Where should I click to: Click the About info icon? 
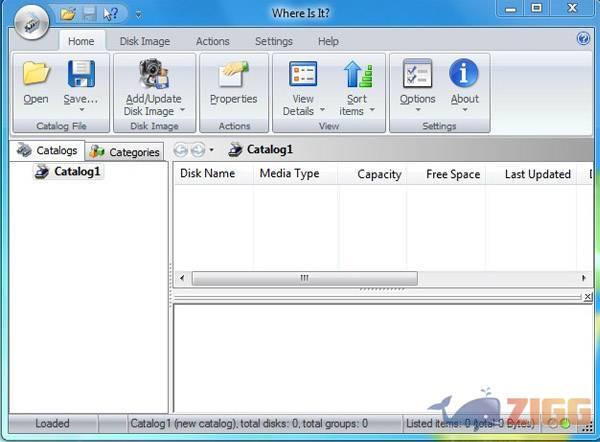click(x=464, y=74)
